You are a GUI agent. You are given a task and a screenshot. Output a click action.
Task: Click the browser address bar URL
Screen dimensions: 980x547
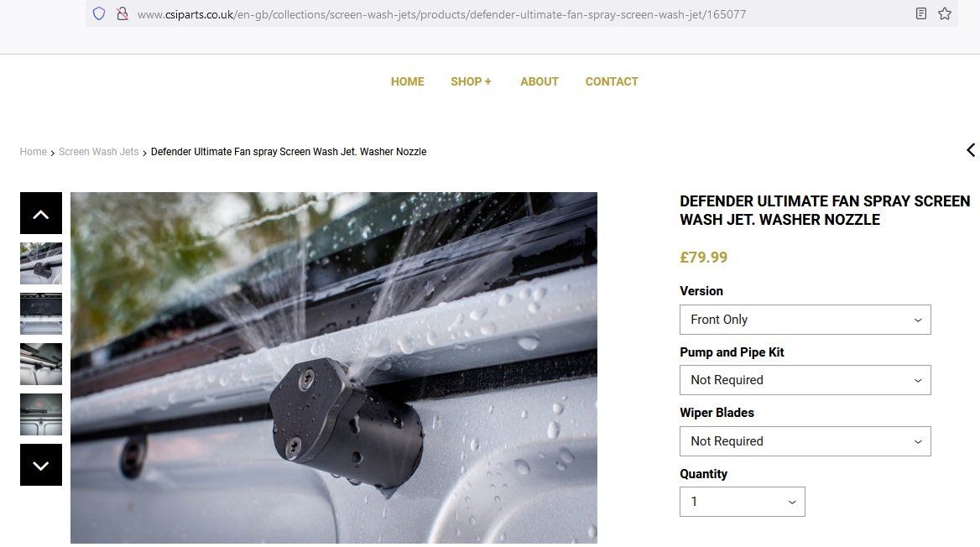(441, 13)
